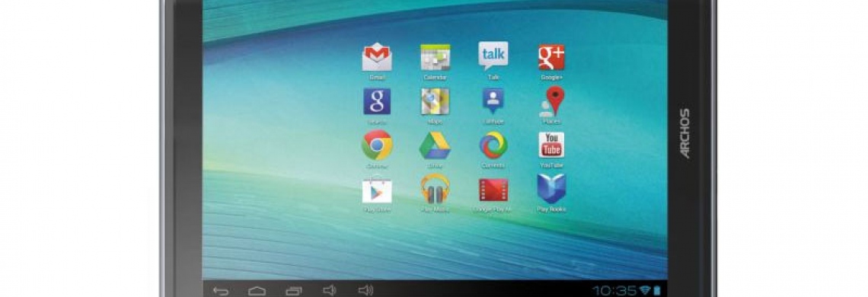Go to the Home screen button
This screenshot has width=868, height=297.
(257, 290)
